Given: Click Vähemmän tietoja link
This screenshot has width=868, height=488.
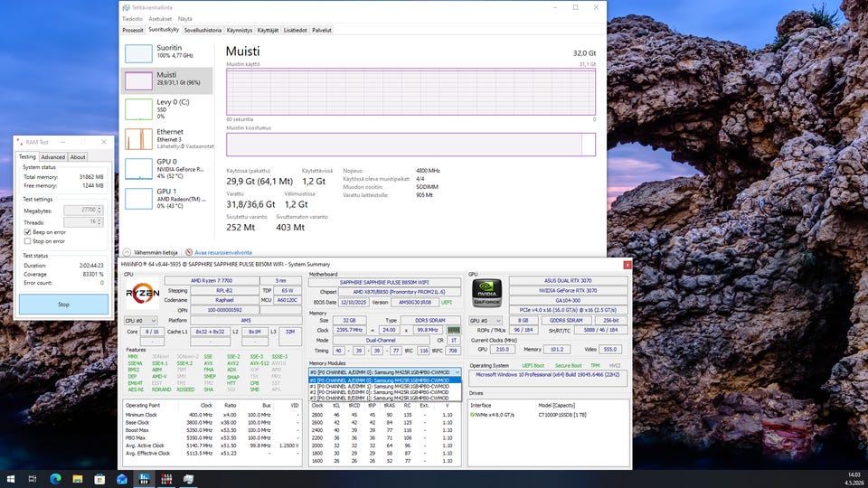Looking at the screenshot, I should click(x=156, y=252).
